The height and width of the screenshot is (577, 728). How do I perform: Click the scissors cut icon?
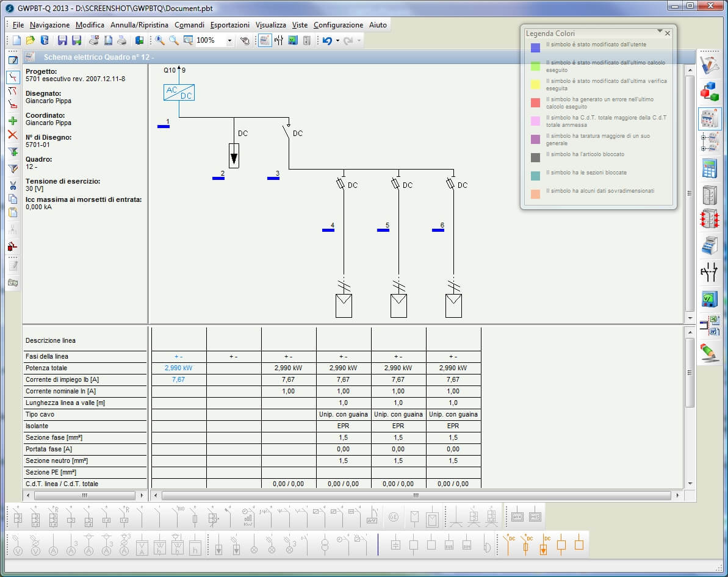(13, 185)
